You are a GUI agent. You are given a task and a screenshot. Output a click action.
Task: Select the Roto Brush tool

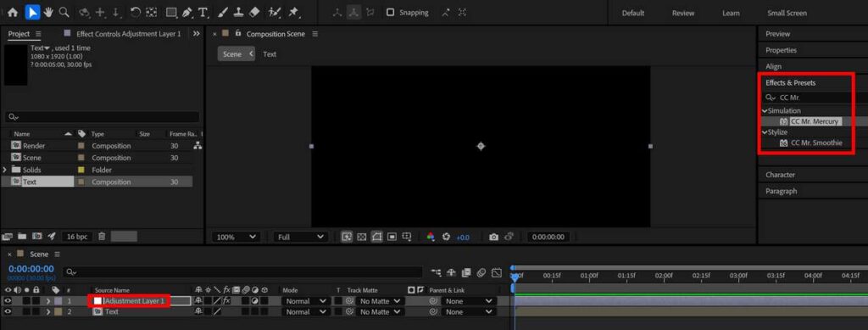coord(274,12)
